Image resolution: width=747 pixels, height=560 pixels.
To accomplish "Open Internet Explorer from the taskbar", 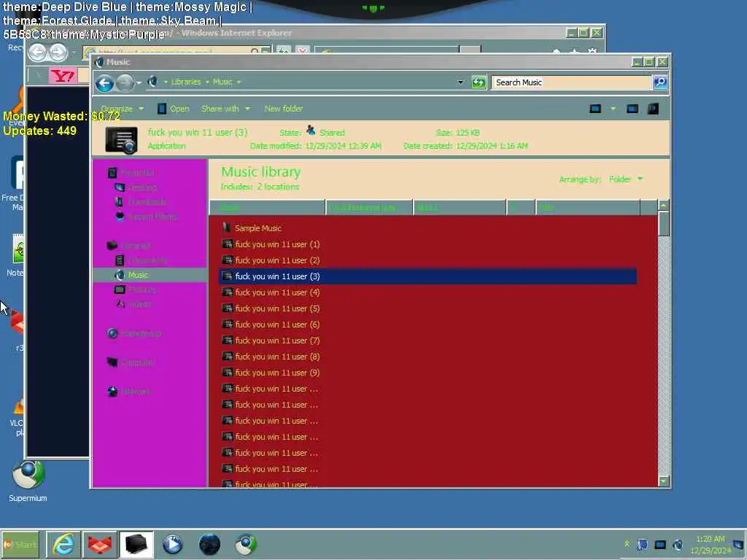I will click(63, 544).
